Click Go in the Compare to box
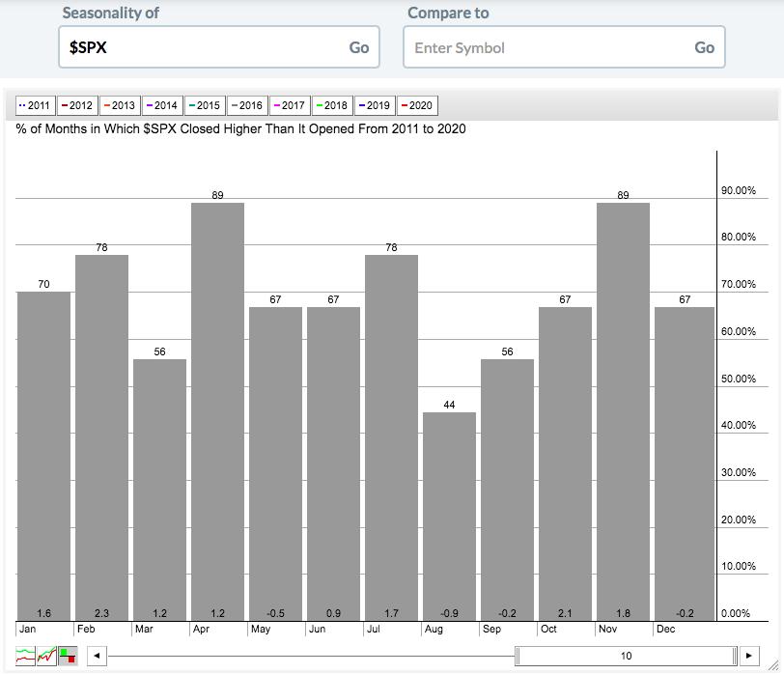Screen dimensions: 784x674 [704, 47]
